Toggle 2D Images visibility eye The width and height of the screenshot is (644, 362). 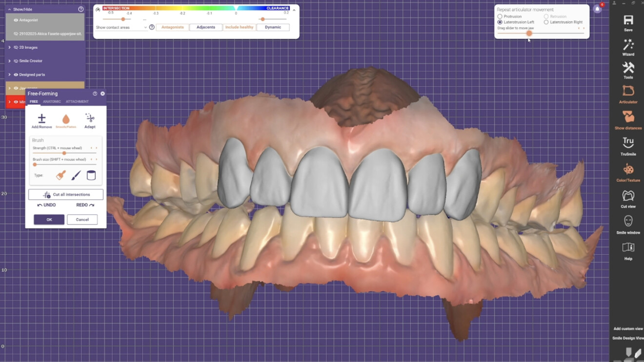(x=16, y=47)
